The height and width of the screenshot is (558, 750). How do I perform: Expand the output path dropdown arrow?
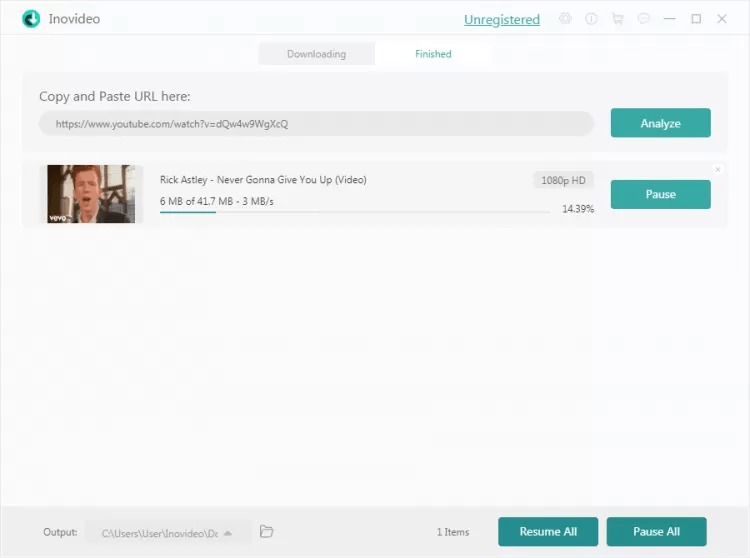click(228, 533)
